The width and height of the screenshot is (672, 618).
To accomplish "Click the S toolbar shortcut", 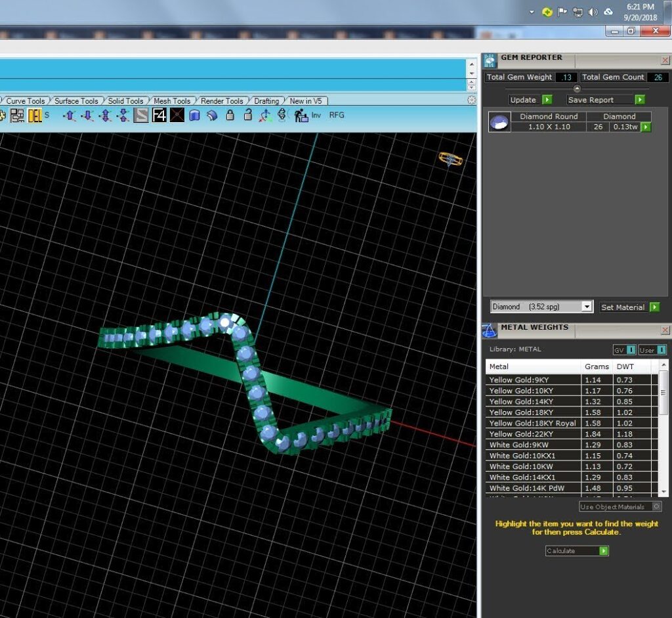I will [47, 115].
